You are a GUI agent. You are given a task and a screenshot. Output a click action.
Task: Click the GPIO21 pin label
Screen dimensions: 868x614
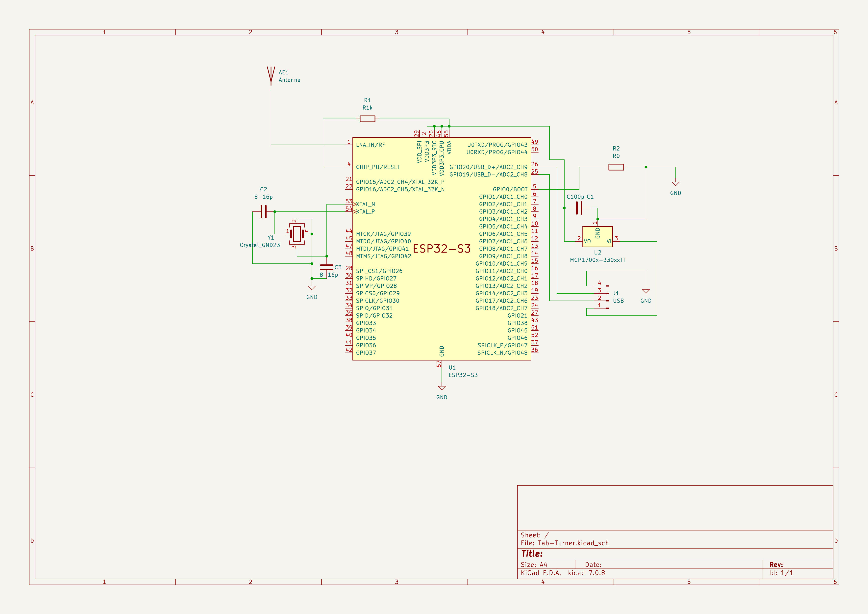pyautogui.click(x=517, y=316)
